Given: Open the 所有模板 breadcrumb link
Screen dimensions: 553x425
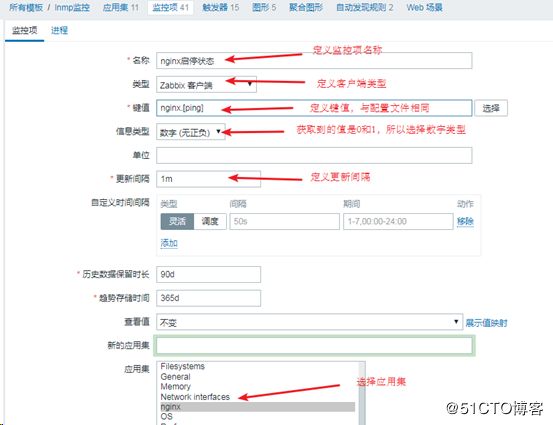Looking at the screenshot, I should pos(26,7).
